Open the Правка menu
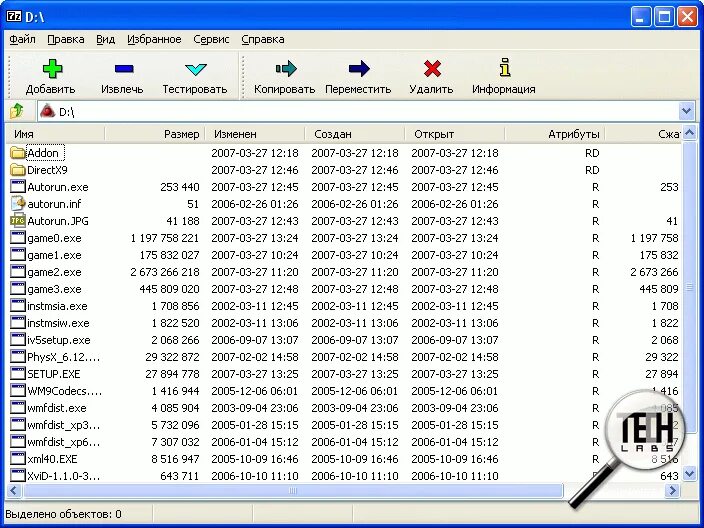The image size is (704, 528). tap(66, 39)
